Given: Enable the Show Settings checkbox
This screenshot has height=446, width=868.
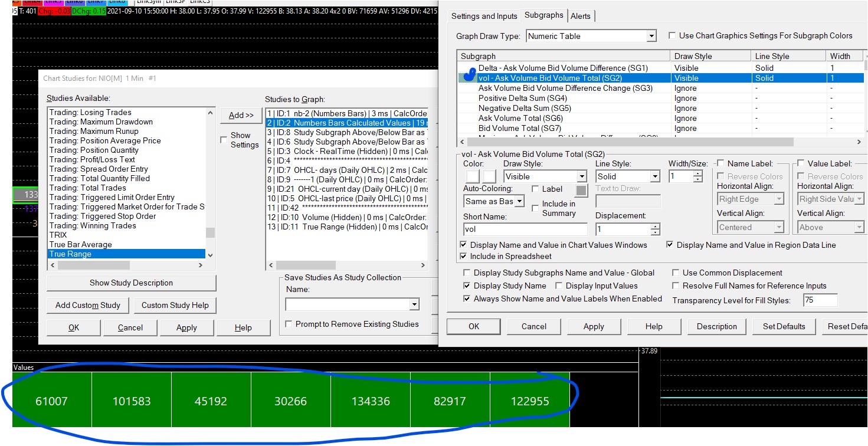Looking at the screenshot, I should [224, 140].
